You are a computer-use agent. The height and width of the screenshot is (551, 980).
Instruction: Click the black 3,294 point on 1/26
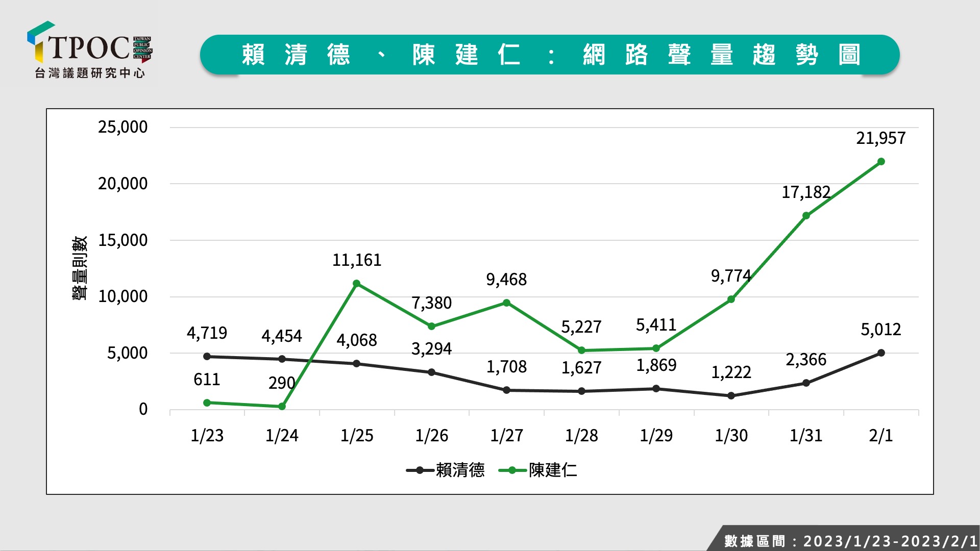tap(431, 372)
